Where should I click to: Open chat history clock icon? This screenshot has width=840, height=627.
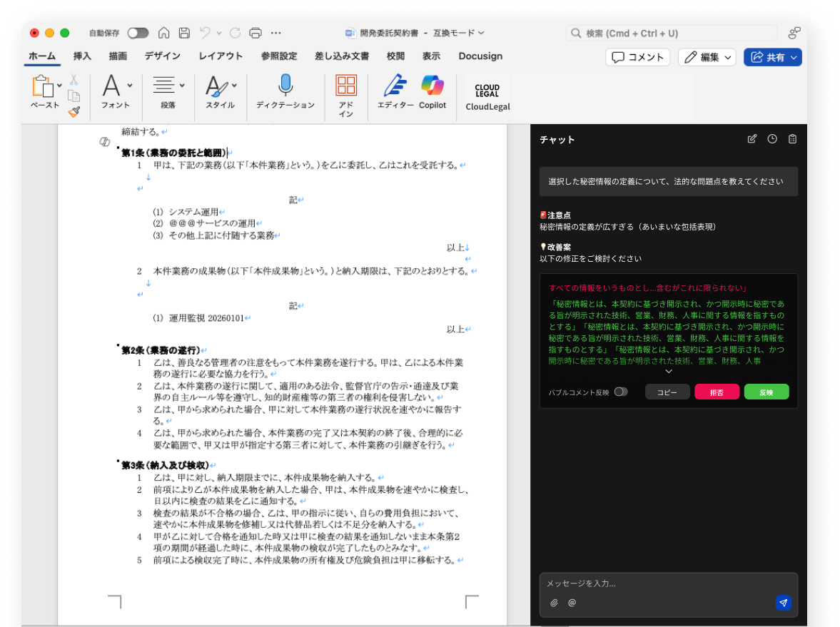[772, 139]
